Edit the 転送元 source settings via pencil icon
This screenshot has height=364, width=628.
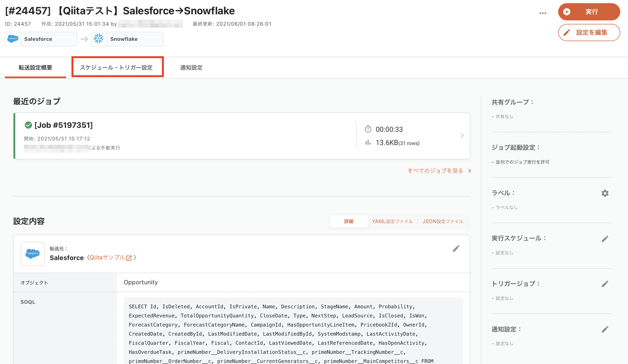pos(456,248)
